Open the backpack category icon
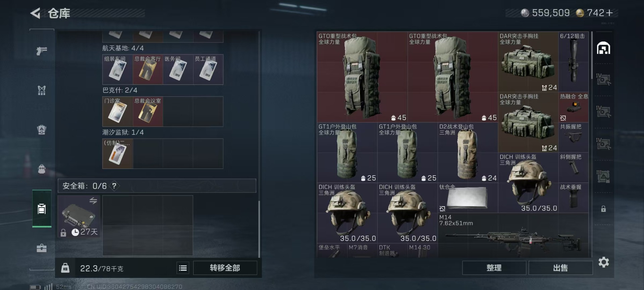 pyautogui.click(x=42, y=169)
